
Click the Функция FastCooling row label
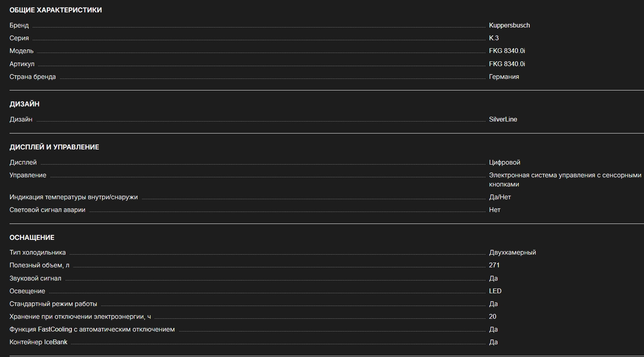coord(92,329)
